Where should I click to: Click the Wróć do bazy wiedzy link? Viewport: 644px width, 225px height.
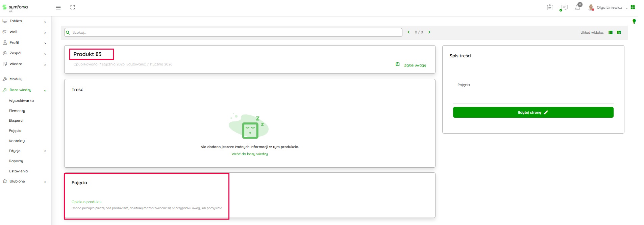tap(249, 154)
